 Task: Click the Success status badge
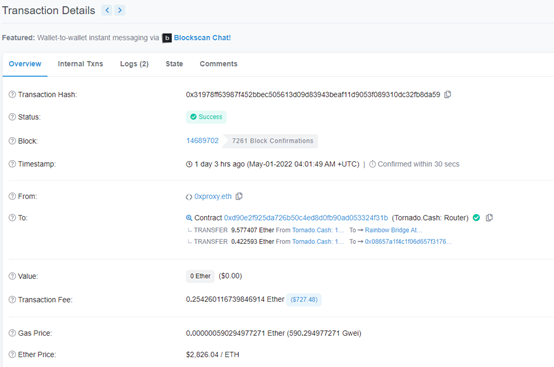(206, 117)
